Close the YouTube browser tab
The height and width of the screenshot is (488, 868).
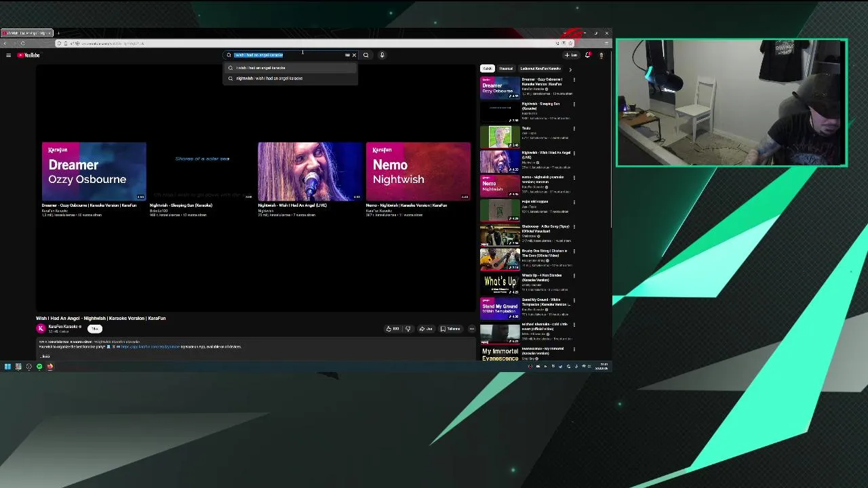click(49, 33)
